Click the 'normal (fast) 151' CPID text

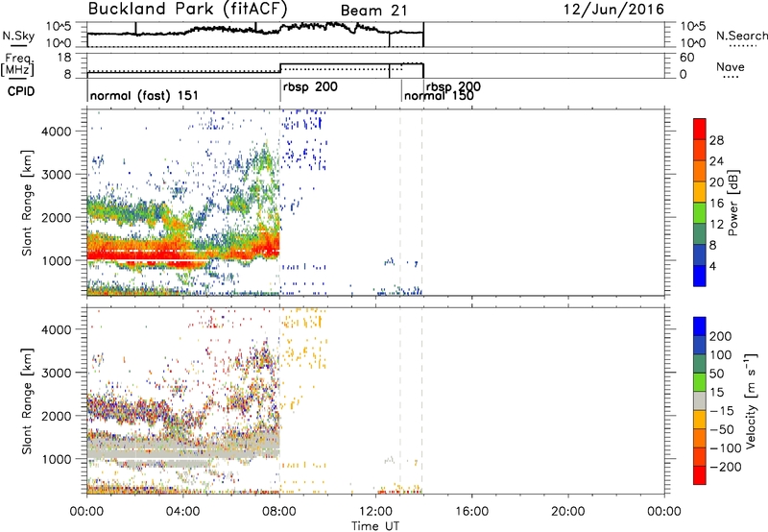pos(144,95)
